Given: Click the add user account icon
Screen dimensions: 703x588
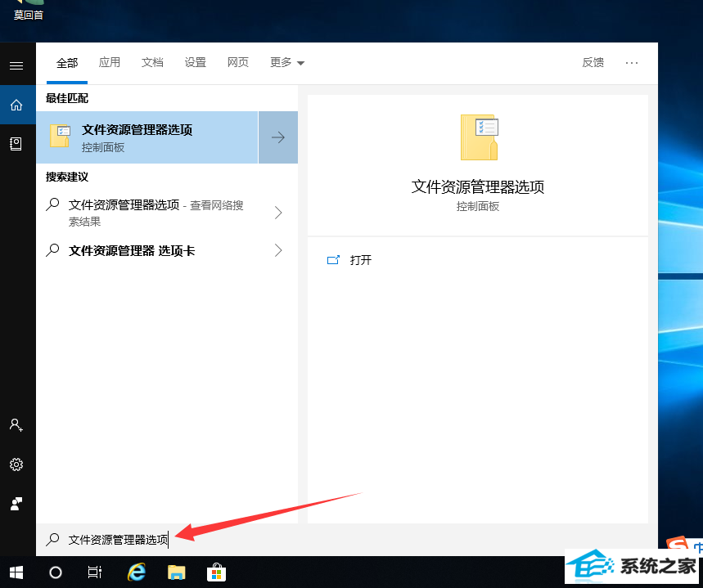Looking at the screenshot, I should (16, 425).
